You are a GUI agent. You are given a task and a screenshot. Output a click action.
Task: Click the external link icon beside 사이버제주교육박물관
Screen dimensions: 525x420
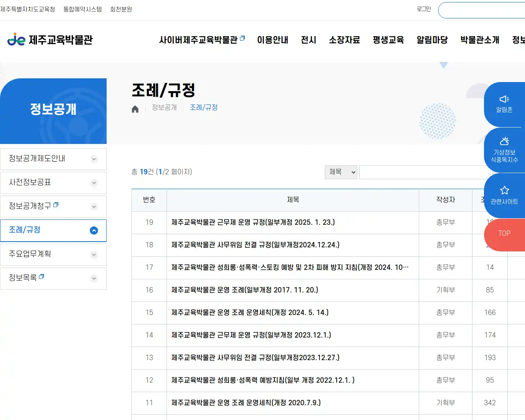click(x=242, y=38)
